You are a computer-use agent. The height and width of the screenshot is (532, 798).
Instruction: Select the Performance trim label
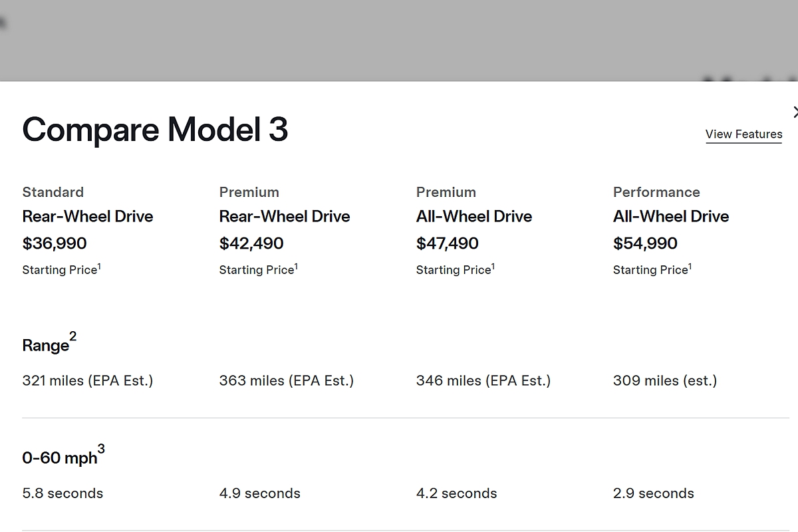pyautogui.click(x=656, y=192)
